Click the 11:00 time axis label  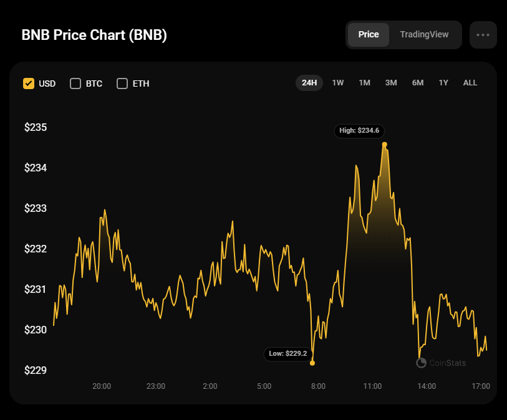(x=372, y=386)
